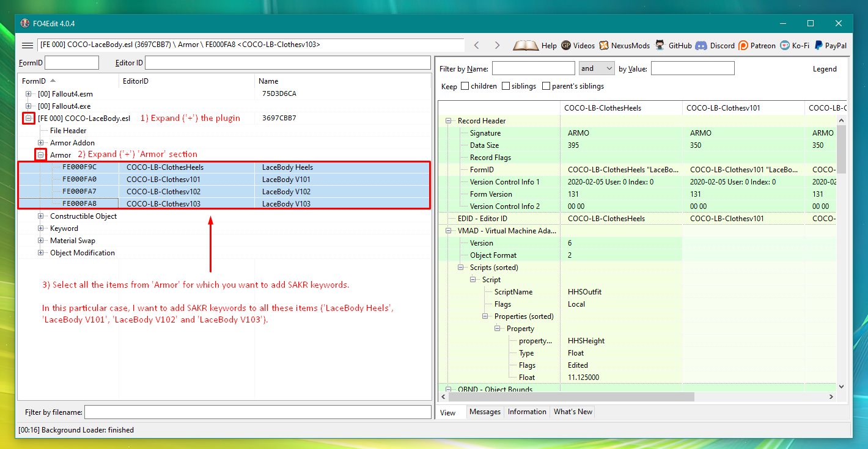The width and height of the screenshot is (868, 449).
Task: Select FE000FA0 COCO-LB-Clothesv101 row
Action: click(224, 180)
